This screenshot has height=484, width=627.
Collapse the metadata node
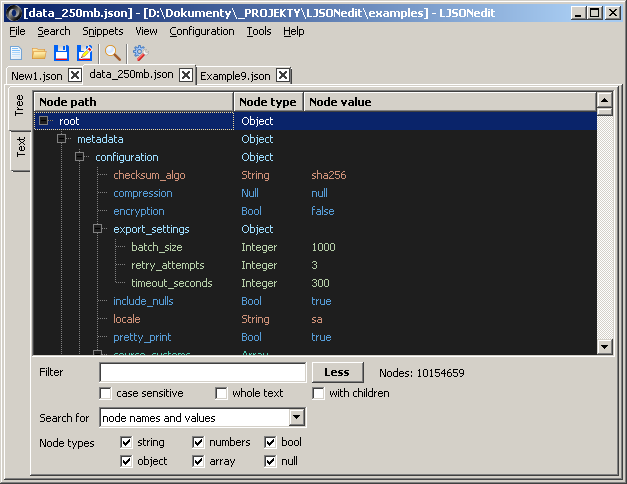pos(62,138)
